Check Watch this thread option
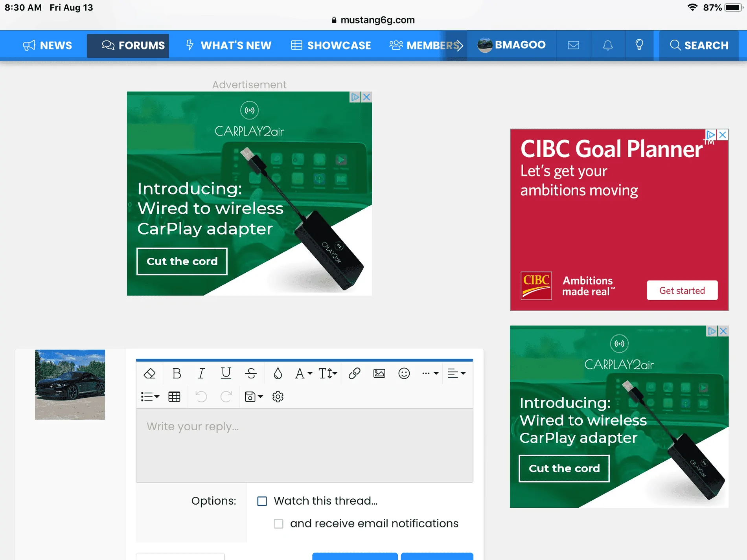The image size is (747, 560). 262,501
